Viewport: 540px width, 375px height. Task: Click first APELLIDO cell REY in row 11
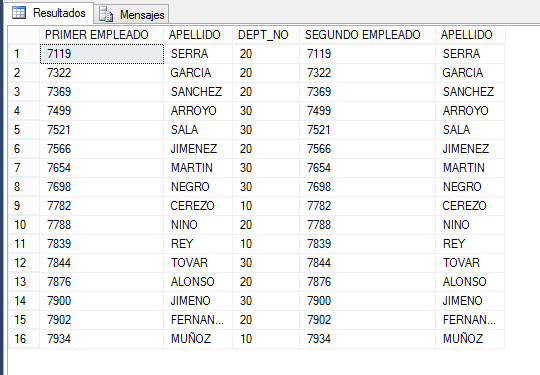point(198,244)
